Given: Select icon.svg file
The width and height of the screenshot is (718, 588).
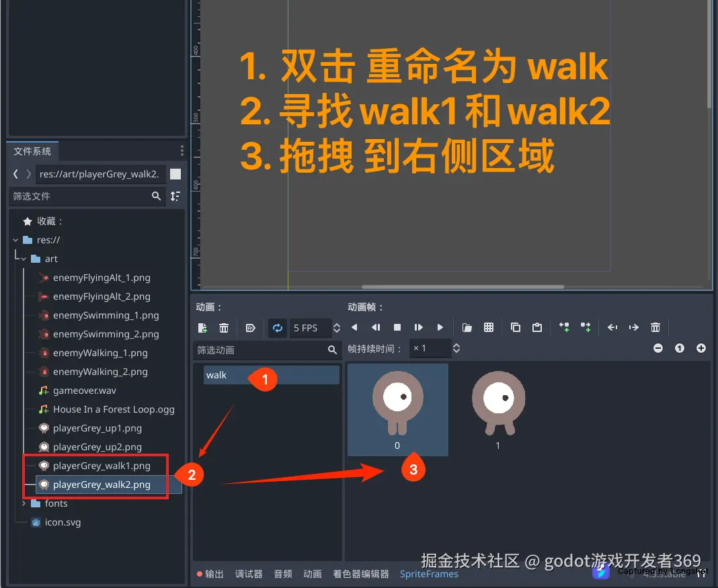Looking at the screenshot, I should [63, 522].
